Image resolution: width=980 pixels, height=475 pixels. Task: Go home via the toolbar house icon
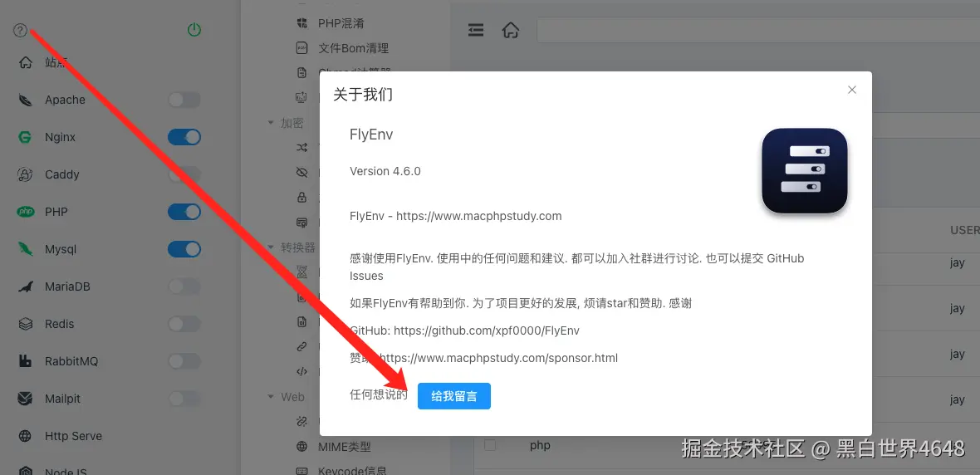[x=511, y=30]
